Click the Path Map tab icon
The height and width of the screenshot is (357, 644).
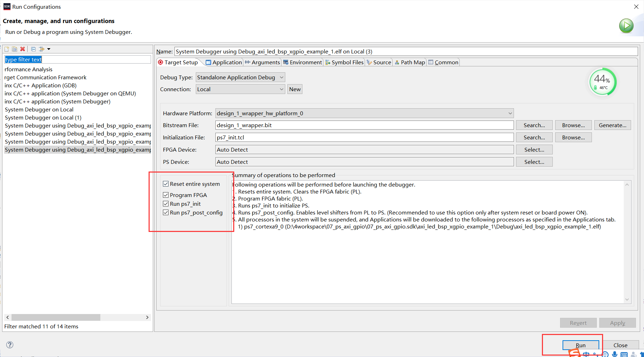point(397,62)
